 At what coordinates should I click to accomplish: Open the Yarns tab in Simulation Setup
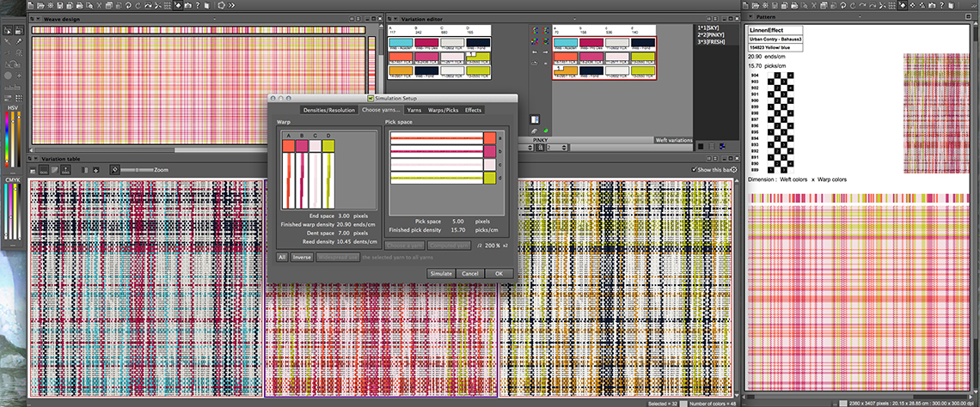click(413, 110)
